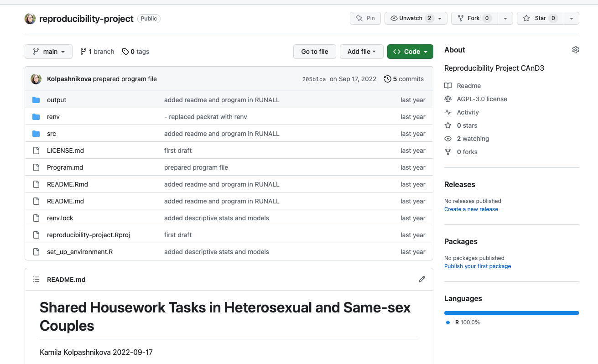This screenshot has width=598, height=364.
Task: Open renv.lock file
Action: tap(60, 218)
